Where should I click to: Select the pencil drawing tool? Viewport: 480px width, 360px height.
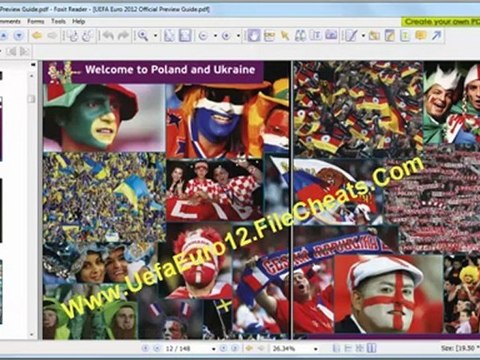point(351,36)
